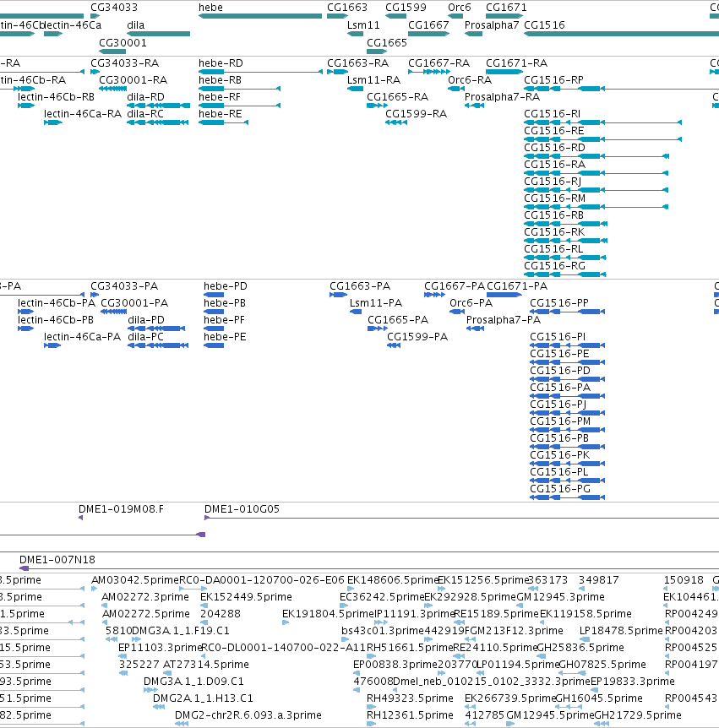The image size is (719, 728).
Task: Select protein lectin-46Cb-PA
Action: 25,312
